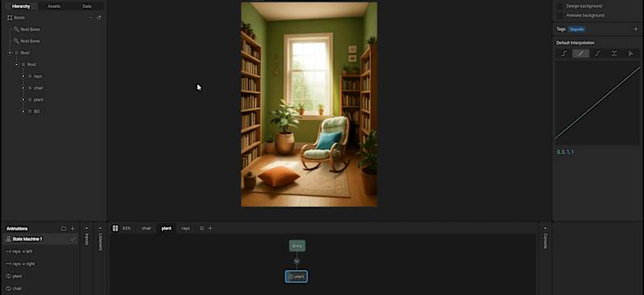Image resolution: width=644 pixels, height=295 pixels.
Task: Select the rays item in hierarchy tree
Action: pyautogui.click(x=38, y=77)
